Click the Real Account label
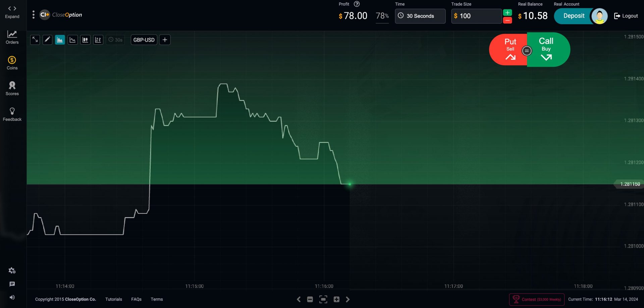This screenshot has height=308, width=644. click(x=567, y=4)
